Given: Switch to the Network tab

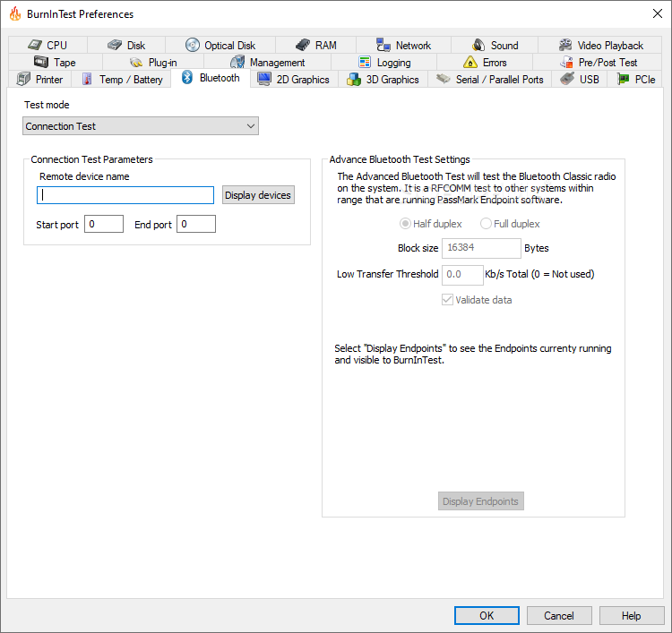Looking at the screenshot, I should (403, 45).
